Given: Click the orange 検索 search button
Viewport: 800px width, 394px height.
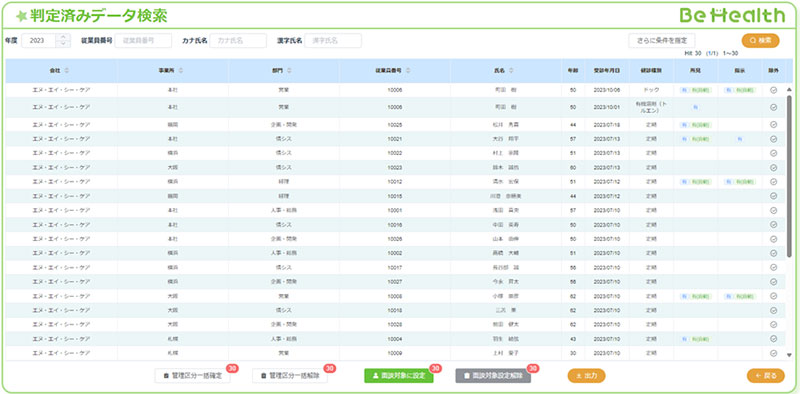Looking at the screenshot, I should [x=760, y=41].
